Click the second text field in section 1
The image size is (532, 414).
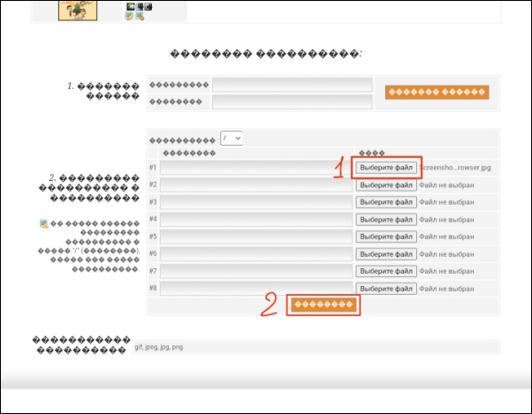click(x=292, y=102)
